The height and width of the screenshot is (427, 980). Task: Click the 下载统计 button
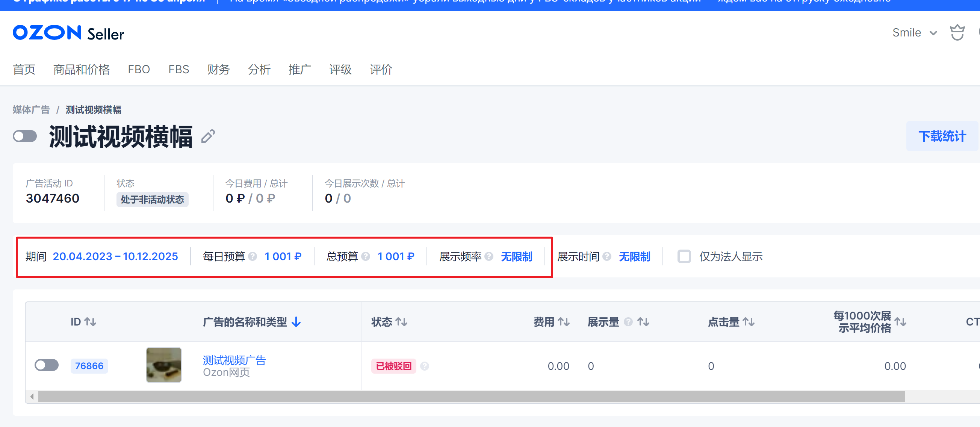(x=942, y=136)
